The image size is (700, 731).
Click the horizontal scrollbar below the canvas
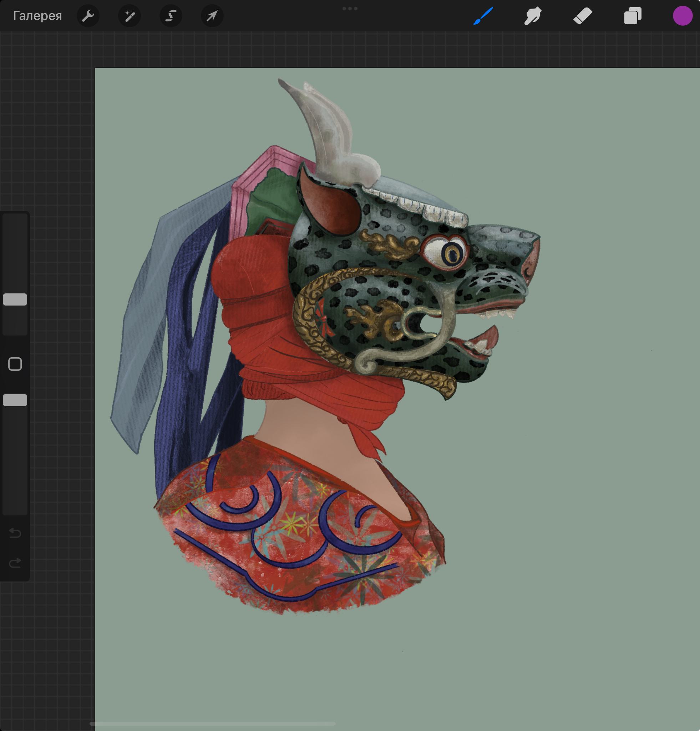pos(212,724)
